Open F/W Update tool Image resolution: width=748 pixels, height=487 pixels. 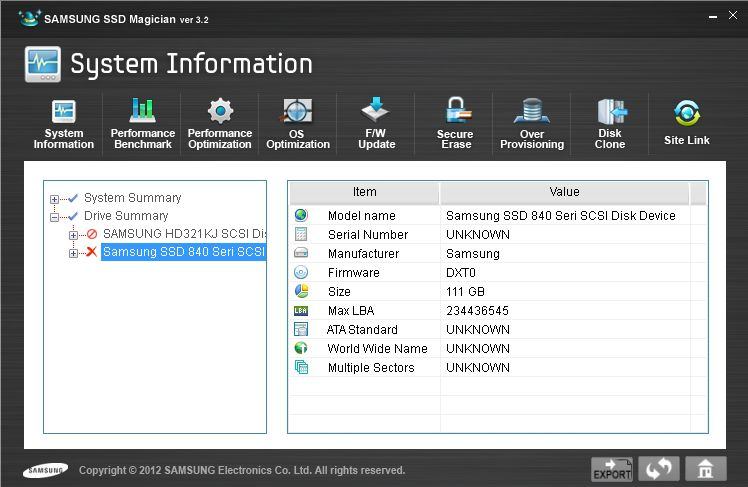[376, 124]
